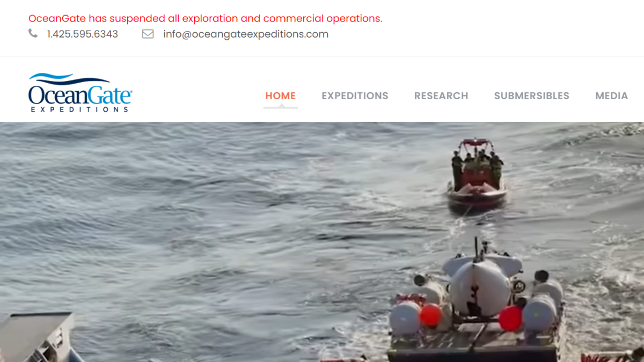Image resolution: width=644 pixels, height=362 pixels.
Task: Click the envelope email icon
Action: point(148,34)
